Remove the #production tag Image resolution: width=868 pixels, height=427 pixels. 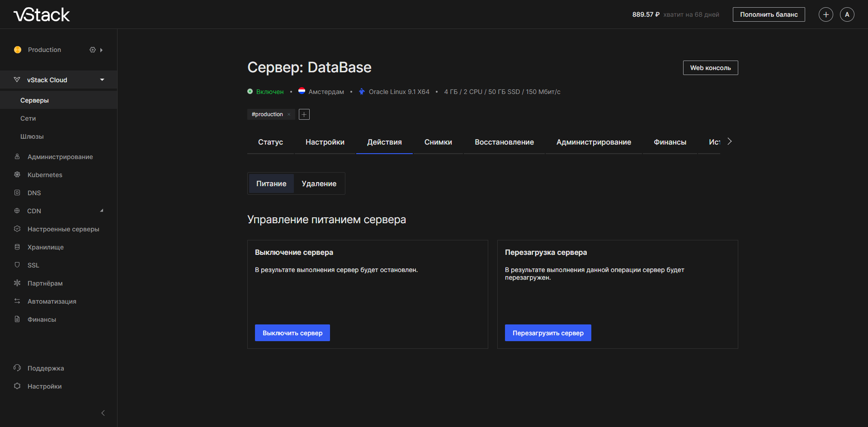(x=289, y=114)
